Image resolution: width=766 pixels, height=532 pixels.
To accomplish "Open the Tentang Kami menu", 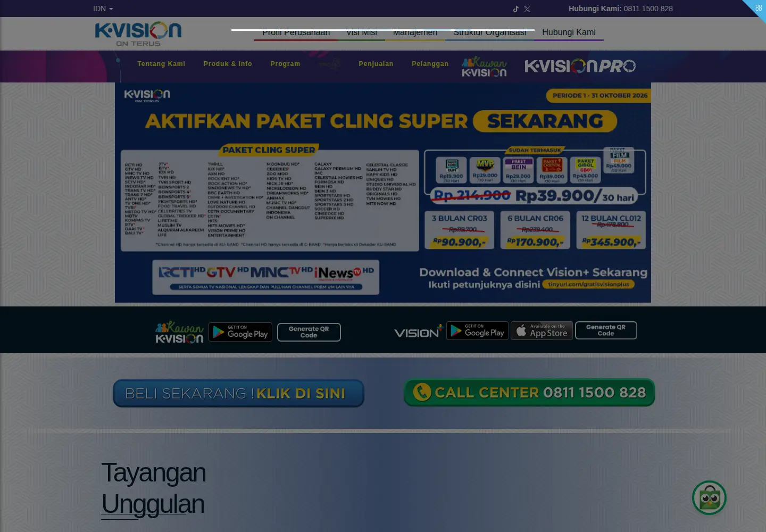I will click(x=161, y=64).
